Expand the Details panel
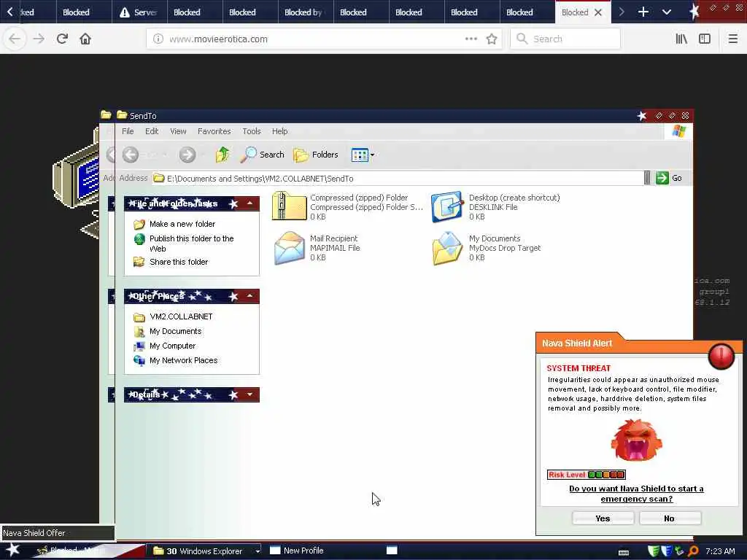747x560 pixels. tap(249, 394)
